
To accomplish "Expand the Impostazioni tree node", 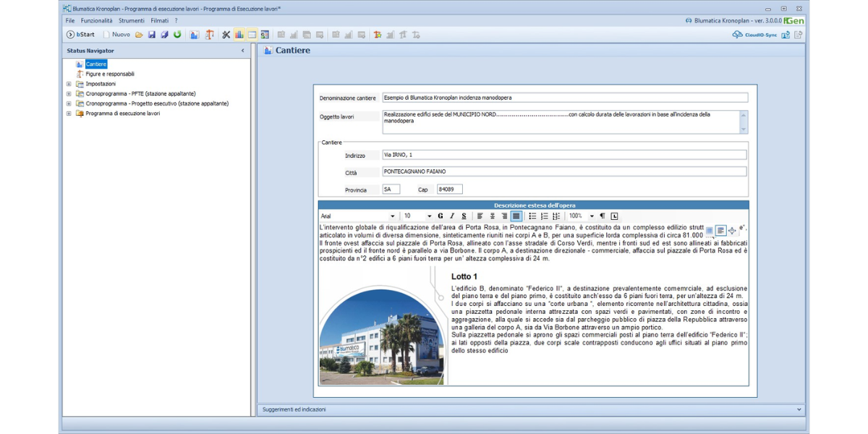I will click(x=69, y=84).
